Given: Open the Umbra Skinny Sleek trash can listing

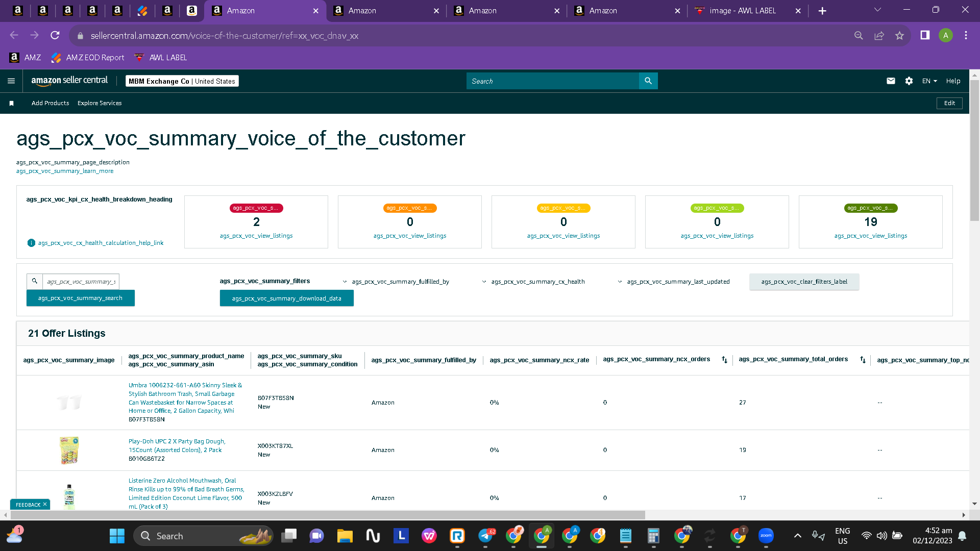Looking at the screenshot, I should coord(185,398).
